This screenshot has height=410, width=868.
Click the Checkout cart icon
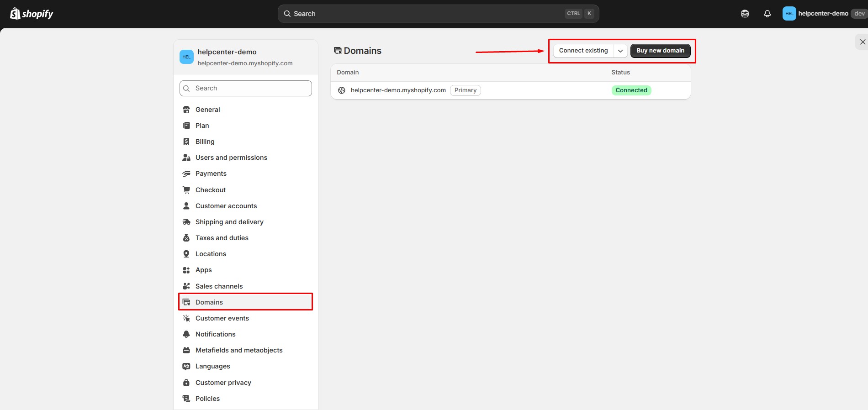coord(186,190)
